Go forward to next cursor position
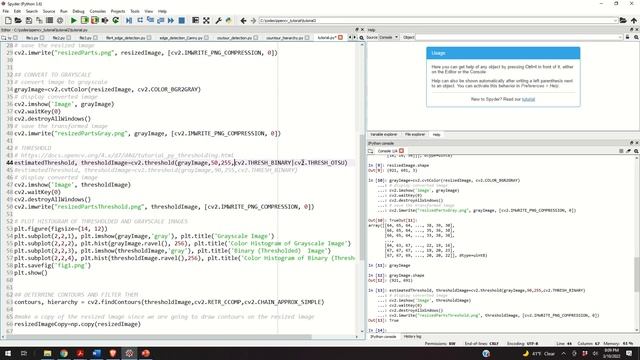 253,20
